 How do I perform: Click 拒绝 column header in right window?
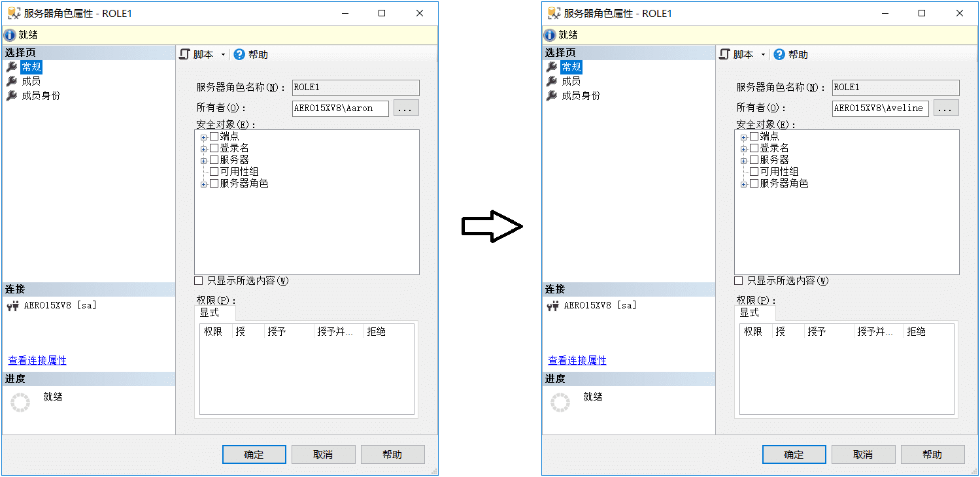[928, 332]
